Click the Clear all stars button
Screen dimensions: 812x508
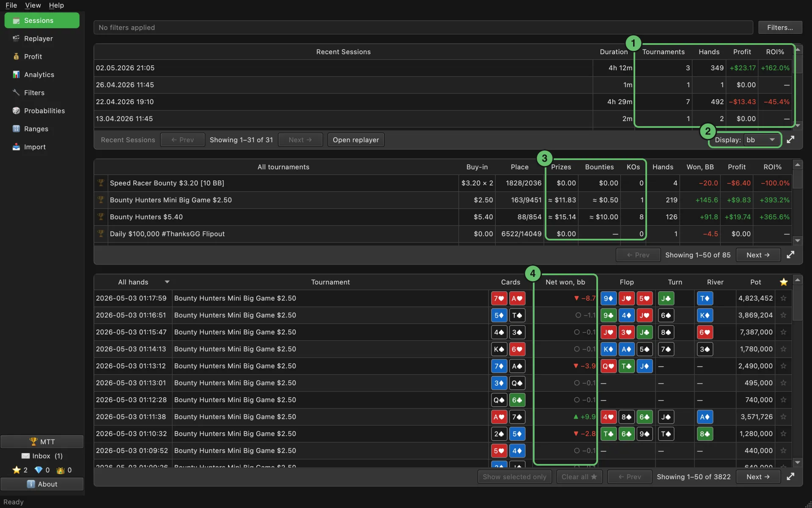(x=579, y=477)
